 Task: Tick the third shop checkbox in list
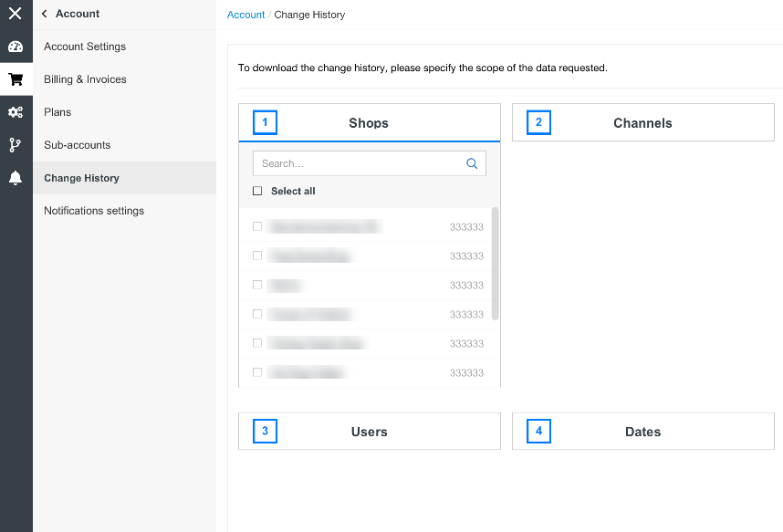(x=257, y=285)
